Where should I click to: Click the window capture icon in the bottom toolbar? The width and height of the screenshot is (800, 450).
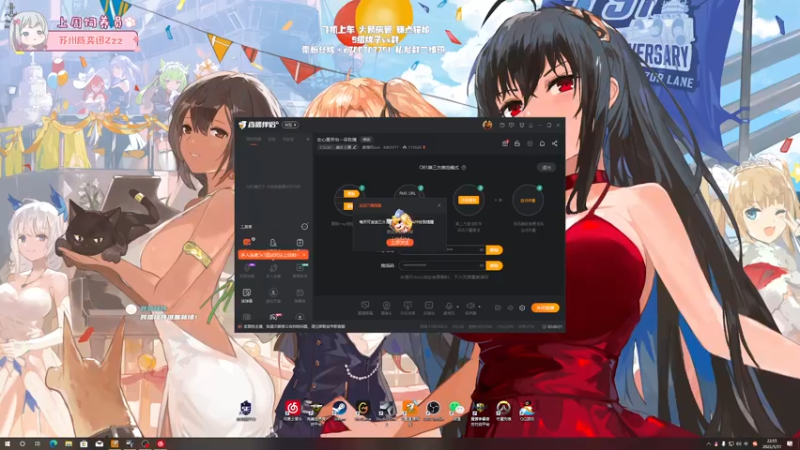point(407,306)
